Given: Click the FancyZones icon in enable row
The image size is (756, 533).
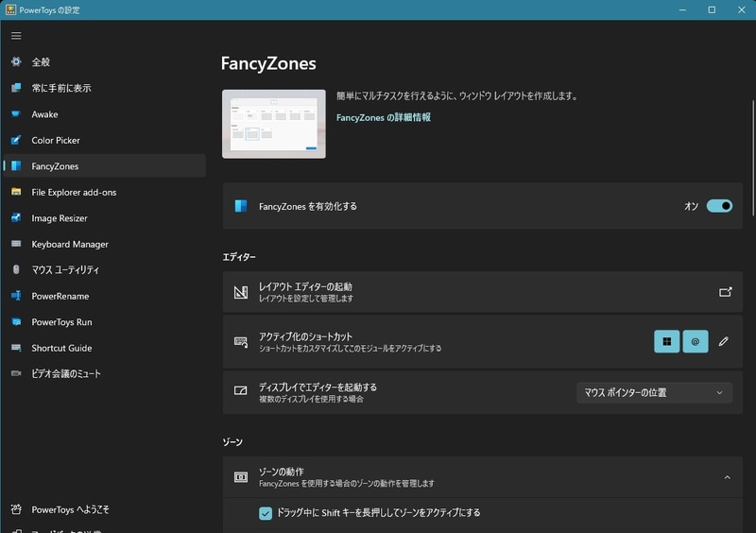Looking at the screenshot, I should tap(241, 206).
